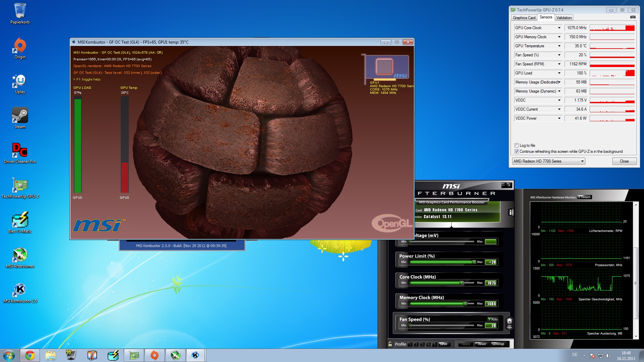Viewport: 644px width, 362px height.
Task: Switch to Biet-O-Matic taskbar icon
Action: (x=113, y=355)
